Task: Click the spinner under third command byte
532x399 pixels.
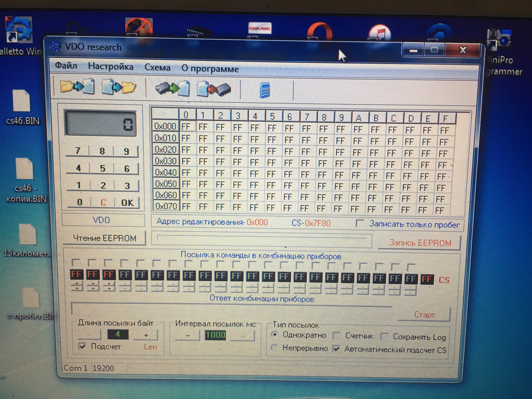Action: (109, 287)
